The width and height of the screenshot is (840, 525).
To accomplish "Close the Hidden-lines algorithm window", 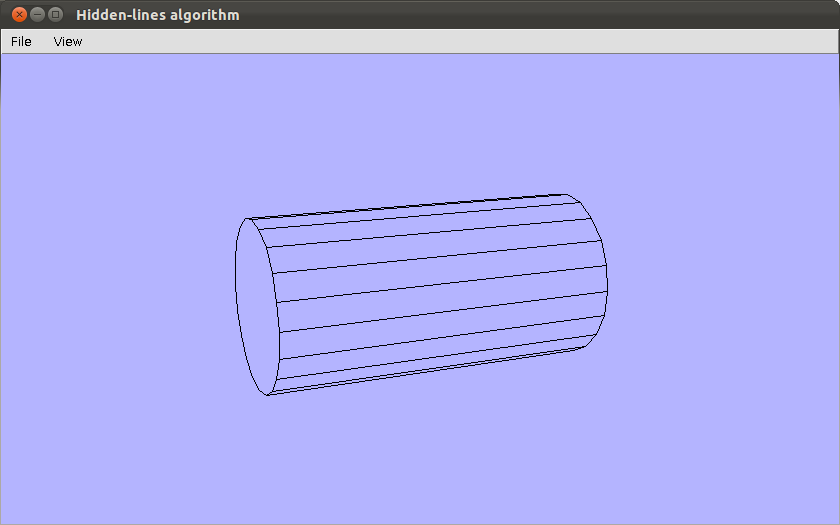I will point(19,14).
